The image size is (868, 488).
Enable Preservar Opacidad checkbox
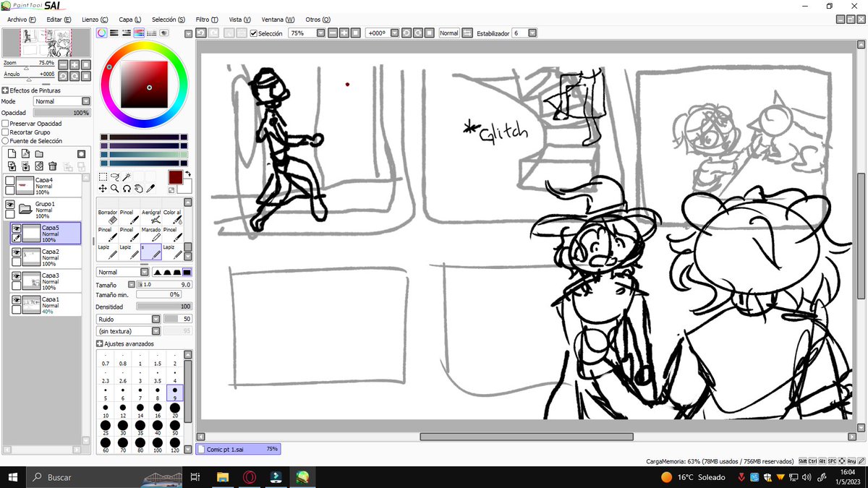tap(5, 124)
